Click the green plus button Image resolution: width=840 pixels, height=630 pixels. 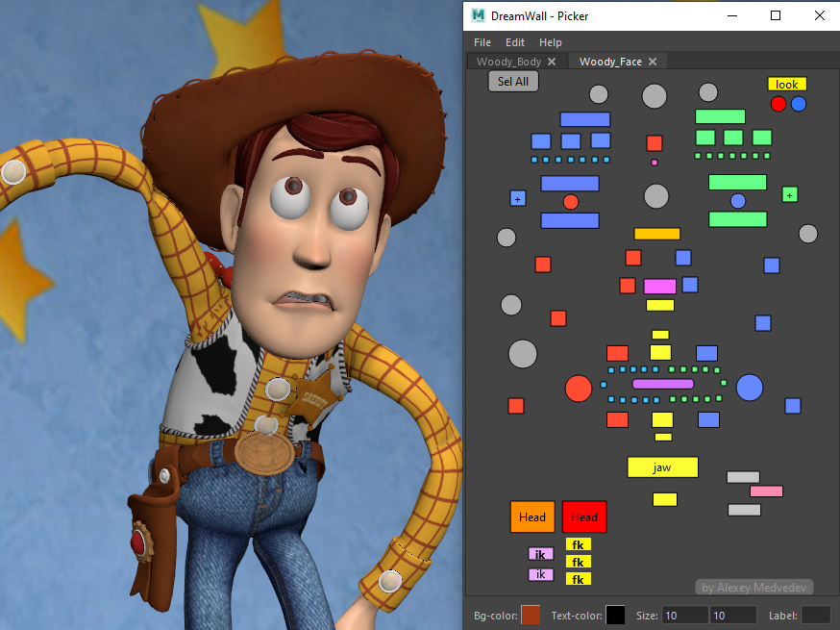[x=790, y=194]
